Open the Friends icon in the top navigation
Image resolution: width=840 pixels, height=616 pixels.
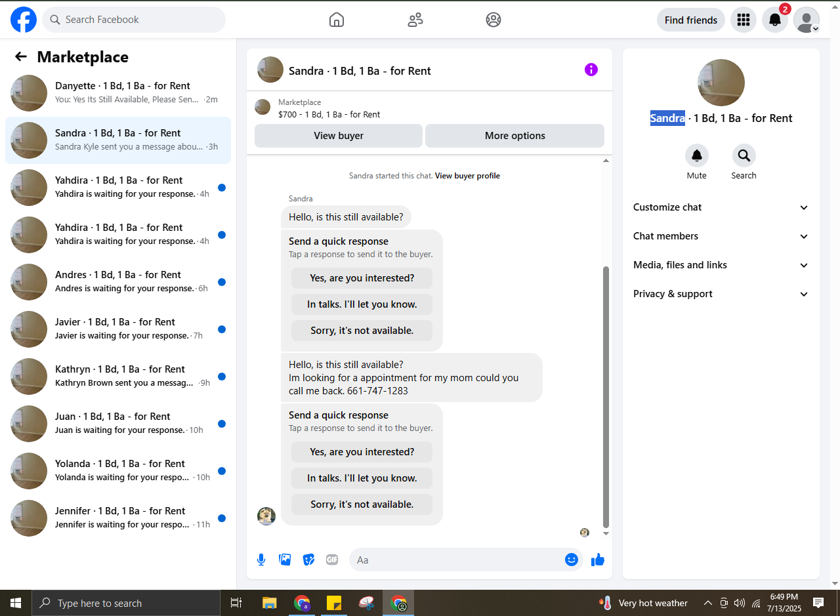tap(415, 20)
